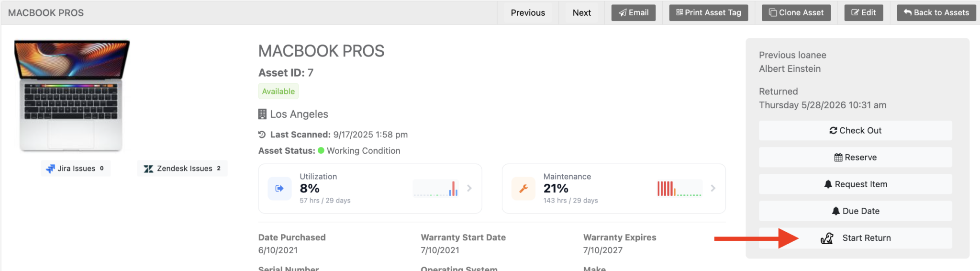Image resolution: width=980 pixels, height=271 pixels.
Task: Go to the Next asset
Action: (581, 13)
